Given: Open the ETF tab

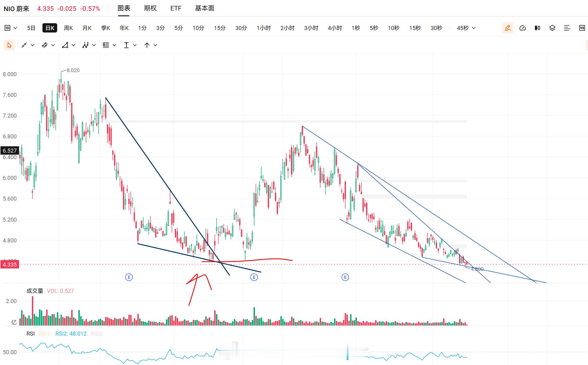Looking at the screenshot, I should (176, 8).
